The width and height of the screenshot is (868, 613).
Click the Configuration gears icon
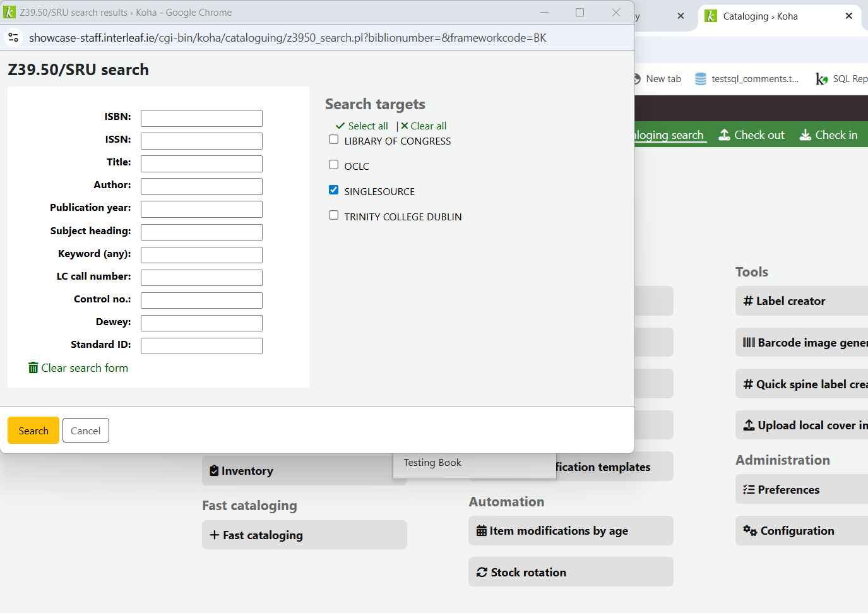(749, 530)
